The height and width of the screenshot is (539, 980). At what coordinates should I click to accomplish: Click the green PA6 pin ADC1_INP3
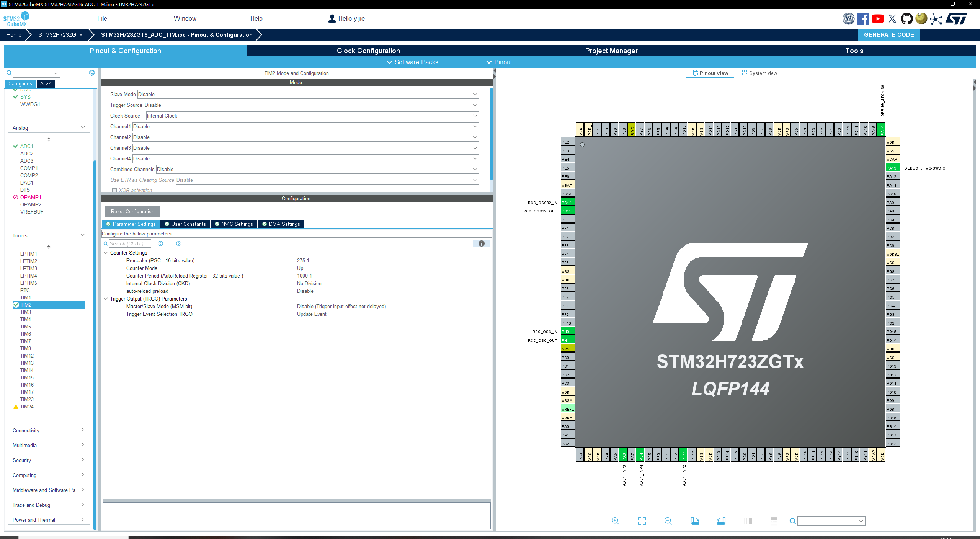[x=624, y=455]
